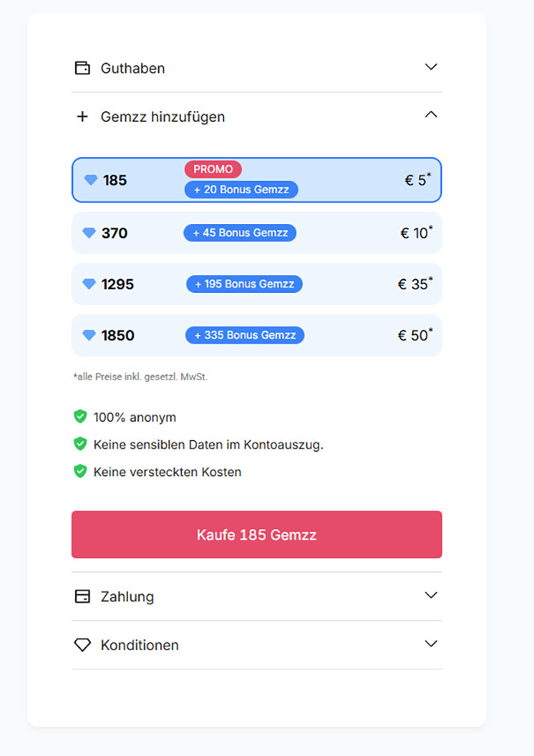Click the green shield beside Keine versteckten Kosten
The width and height of the screenshot is (534, 756).
click(80, 471)
